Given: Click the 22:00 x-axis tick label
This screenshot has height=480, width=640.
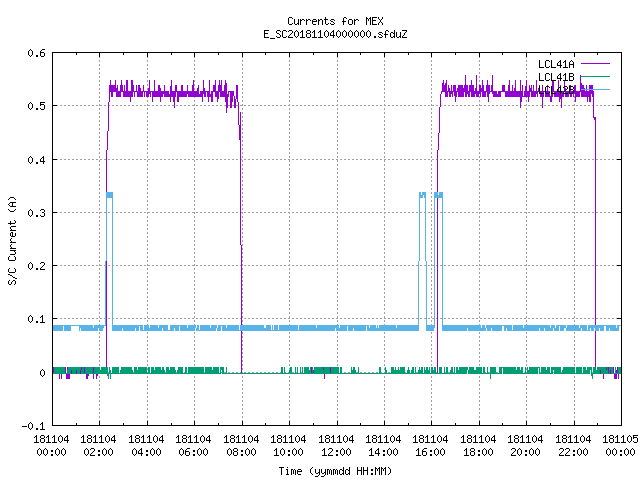Looking at the screenshot, I should tap(573, 452).
